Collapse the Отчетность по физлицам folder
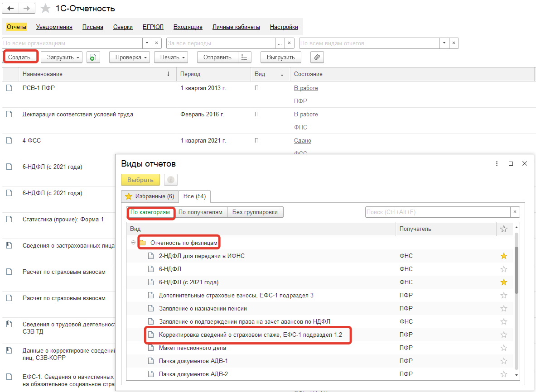 point(133,243)
